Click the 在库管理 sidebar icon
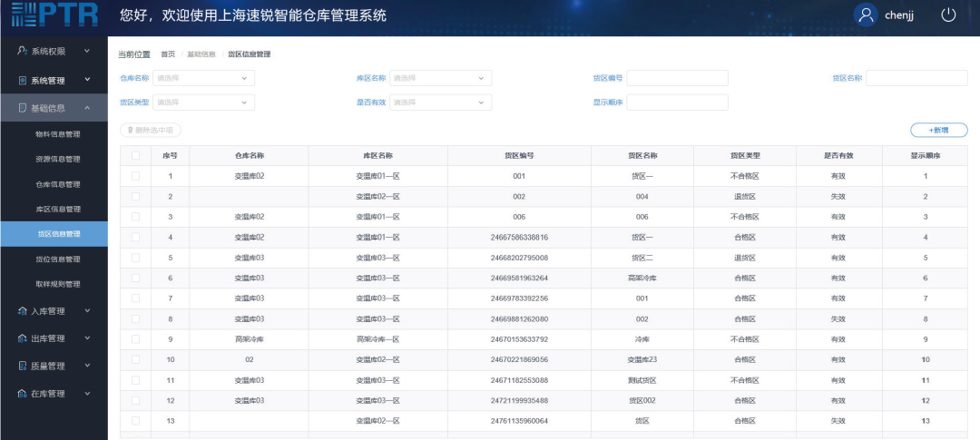980x440 pixels. click(23, 394)
